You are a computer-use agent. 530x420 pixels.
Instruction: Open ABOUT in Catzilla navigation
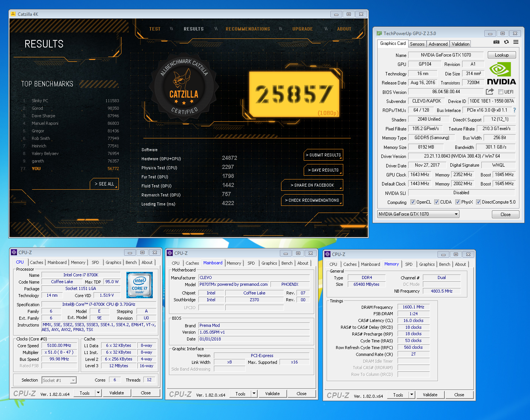[x=344, y=29]
